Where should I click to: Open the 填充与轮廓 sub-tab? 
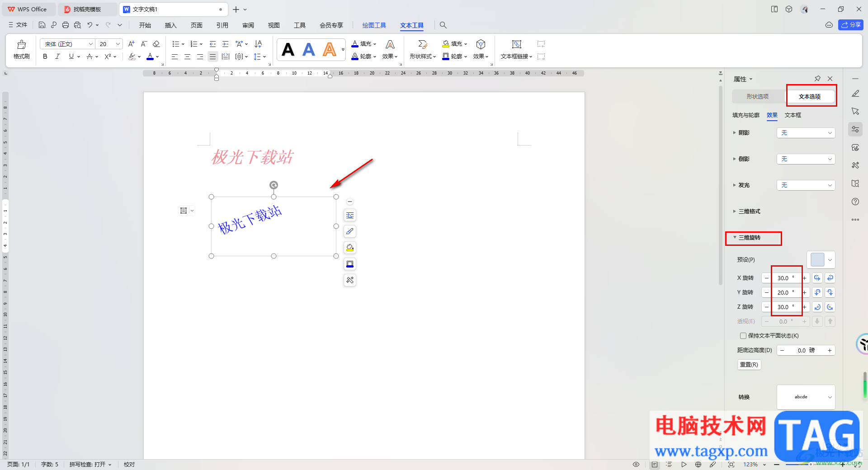point(746,115)
